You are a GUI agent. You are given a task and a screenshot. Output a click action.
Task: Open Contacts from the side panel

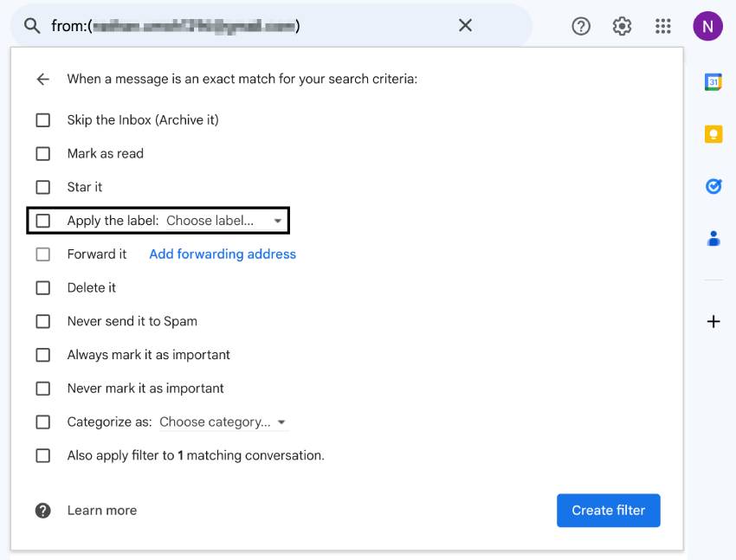[x=713, y=238]
